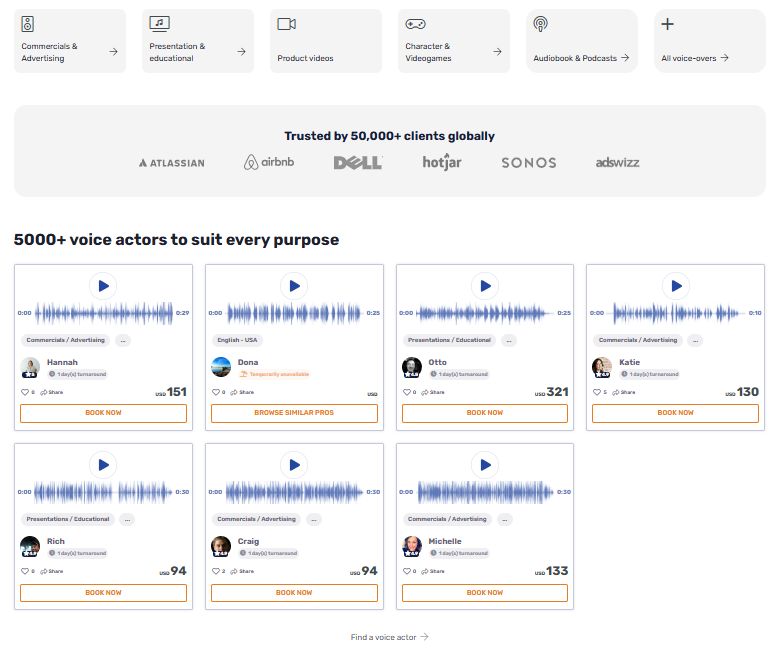Seek within Hannah's audio waveform
The image size is (771, 663).
pyautogui.click(x=104, y=313)
